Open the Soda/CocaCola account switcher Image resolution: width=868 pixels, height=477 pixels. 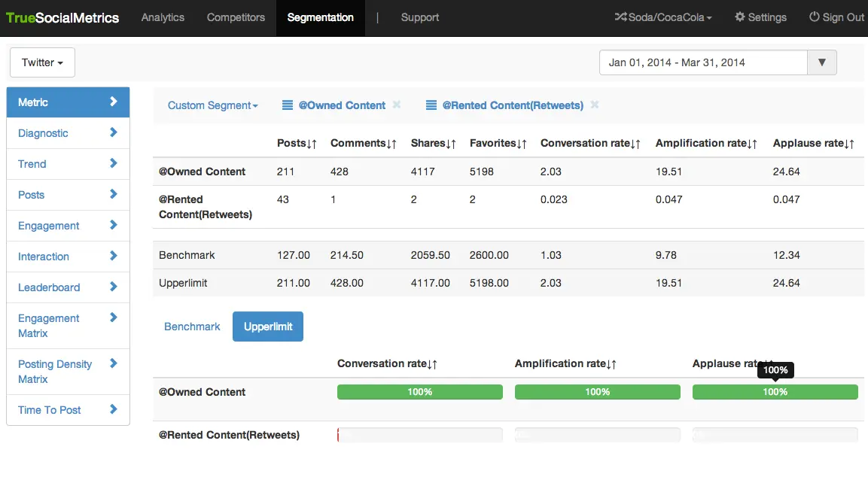[x=663, y=17]
